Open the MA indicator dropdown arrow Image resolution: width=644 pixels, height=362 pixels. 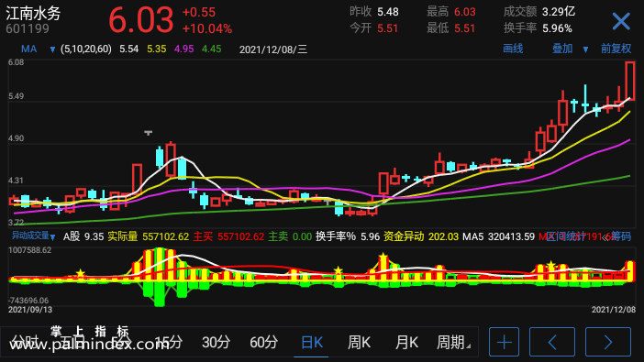pos(52,49)
